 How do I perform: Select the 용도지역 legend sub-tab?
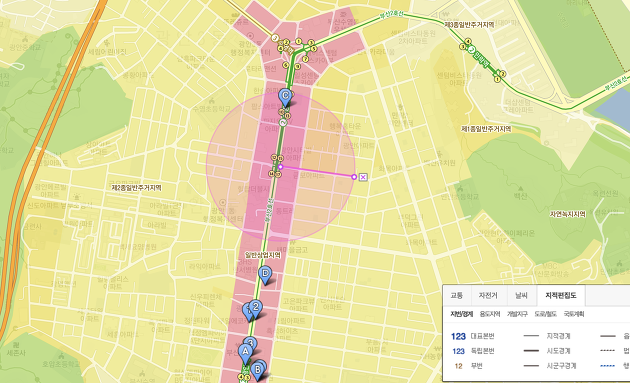coord(490,314)
